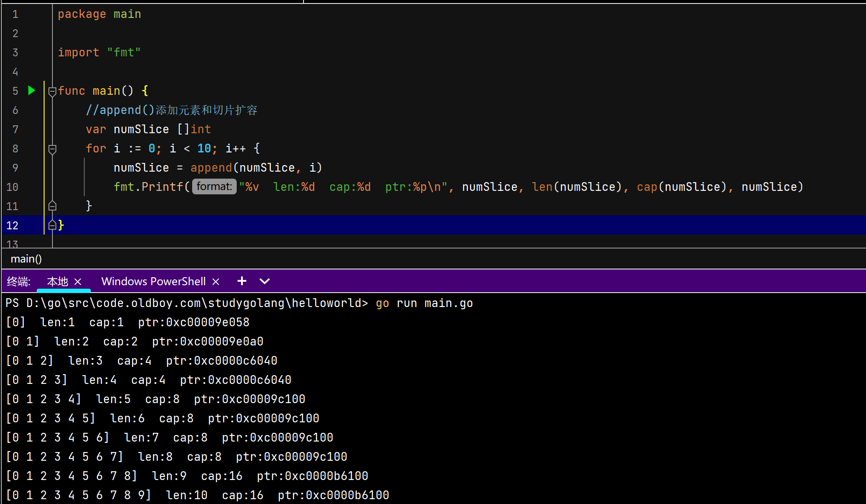Close the 本地 terminal tab
Viewport: 866px width, 504px height.
tap(78, 282)
